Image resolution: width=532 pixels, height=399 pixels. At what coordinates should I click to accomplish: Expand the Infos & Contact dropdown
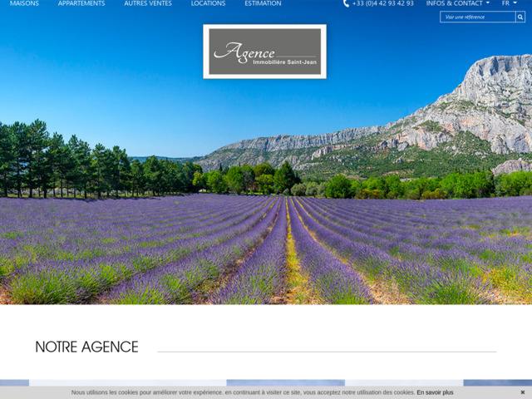(x=454, y=3)
